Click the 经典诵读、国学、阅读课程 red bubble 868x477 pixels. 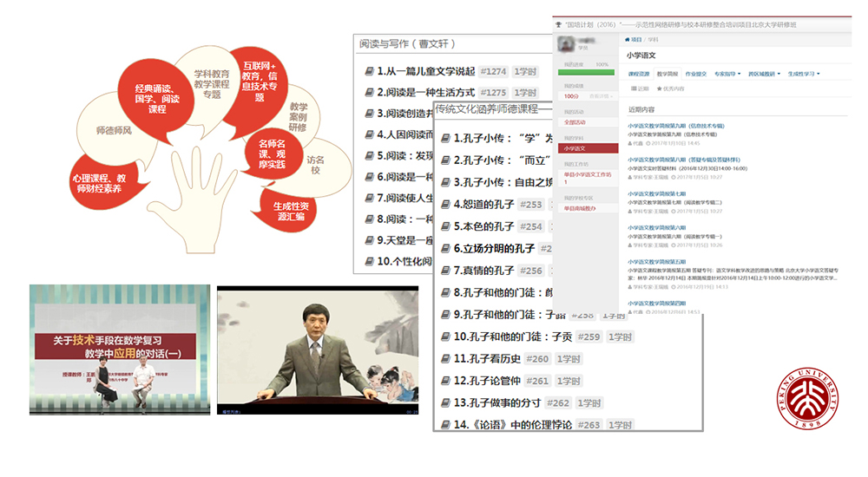click(x=157, y=99)
